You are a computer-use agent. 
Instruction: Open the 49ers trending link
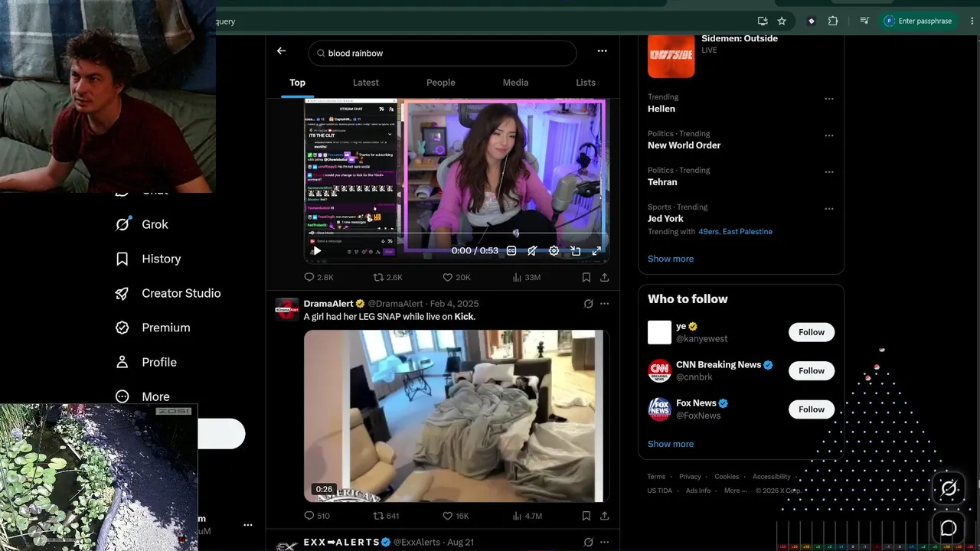708,232
